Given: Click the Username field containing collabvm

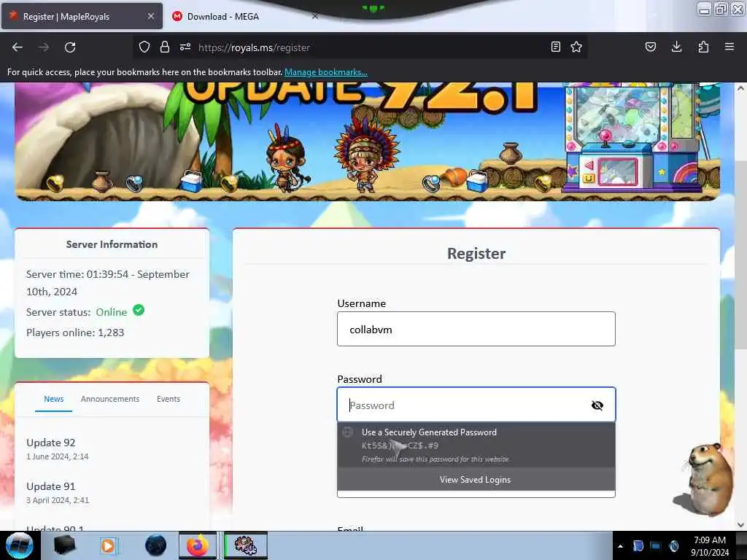Looking at the screenshot, I should [x=476, y=329].
